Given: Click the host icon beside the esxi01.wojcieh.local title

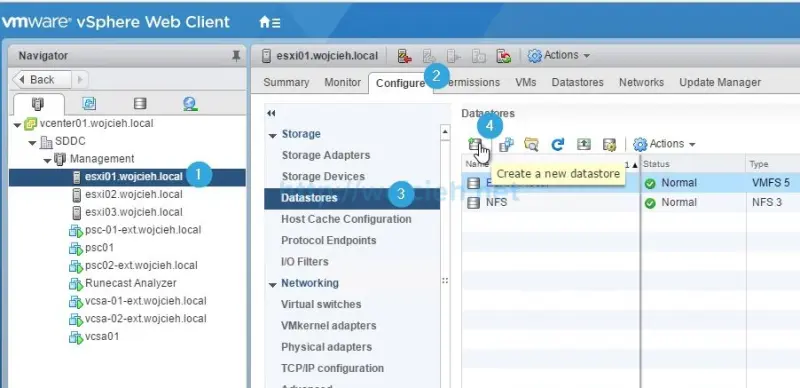Looking at the screenshot, I should [x=266, y=56].
